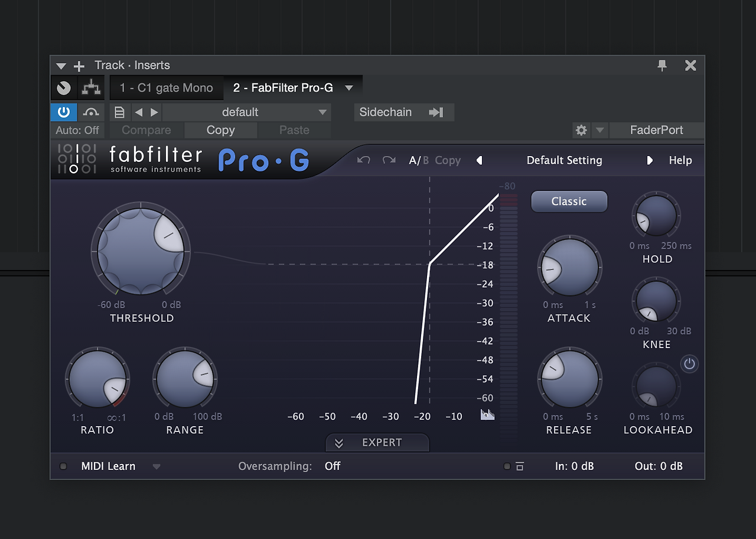Click the plus add insert icon
The width and height of the screenshot is (756, 539).
coord(79,66)
